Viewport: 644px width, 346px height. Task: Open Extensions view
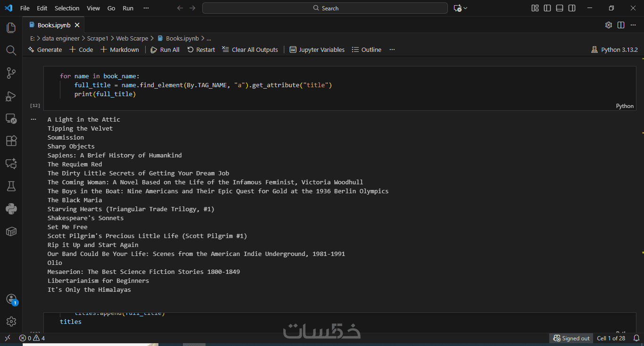click(x=11, y=141)
